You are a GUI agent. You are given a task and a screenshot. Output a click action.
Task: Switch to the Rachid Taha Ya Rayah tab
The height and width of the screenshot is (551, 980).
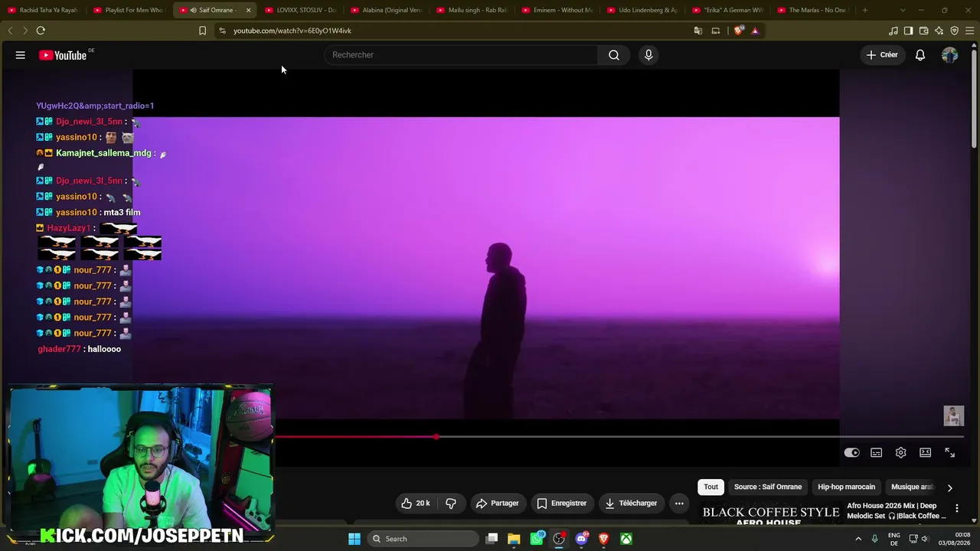(x=43, y=10)
